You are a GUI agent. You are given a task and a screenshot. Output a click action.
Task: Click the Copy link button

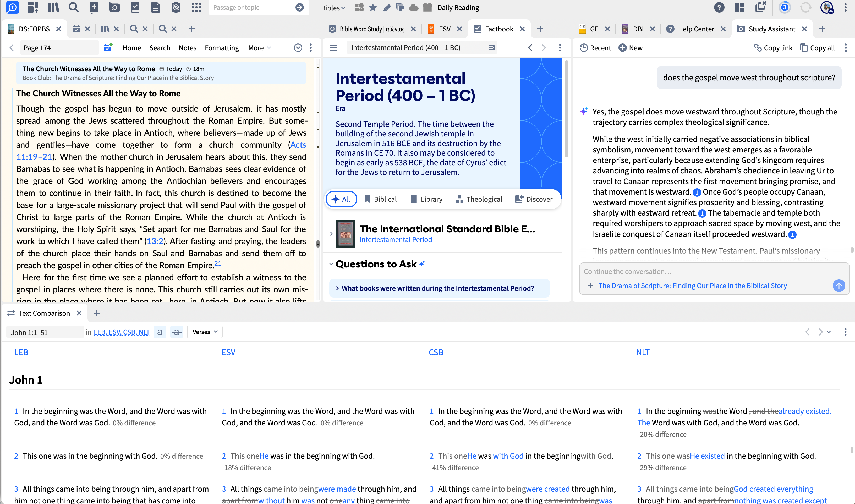[x=773, y=48]
